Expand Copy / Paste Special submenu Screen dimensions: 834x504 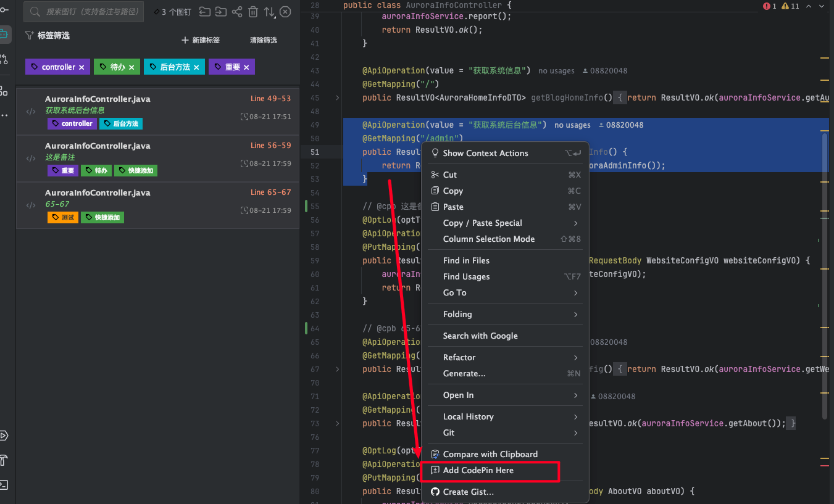(505, 223)
